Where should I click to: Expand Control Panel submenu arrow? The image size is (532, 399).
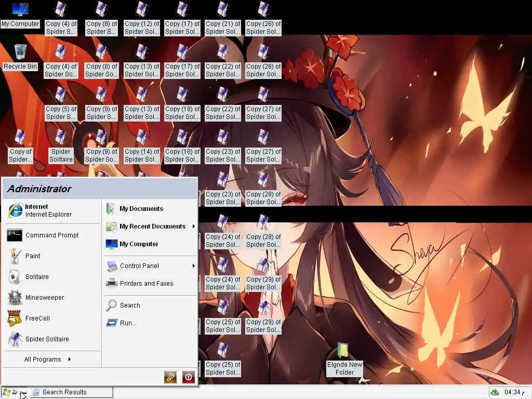click(193, 265)
